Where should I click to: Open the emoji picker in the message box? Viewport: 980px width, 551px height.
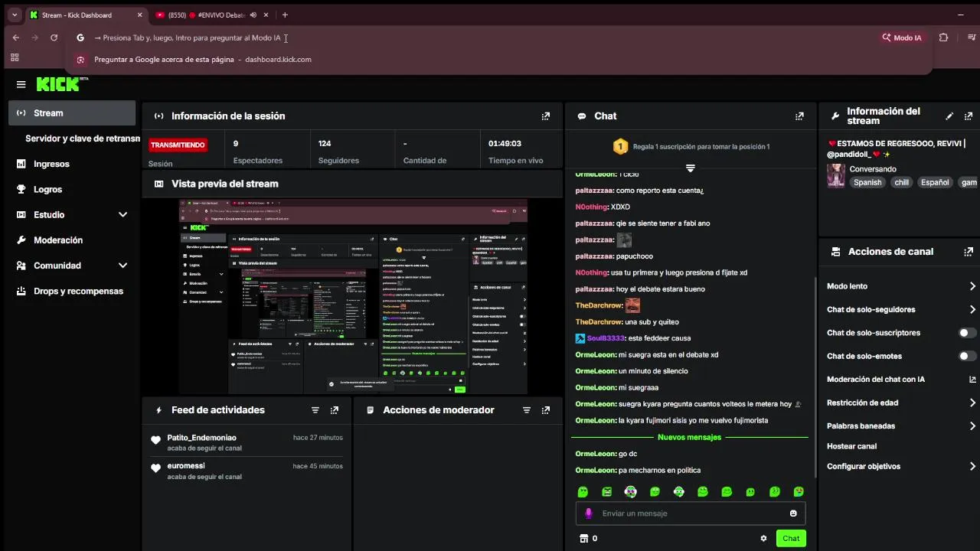pyautogui.click(x=793, y=514)
